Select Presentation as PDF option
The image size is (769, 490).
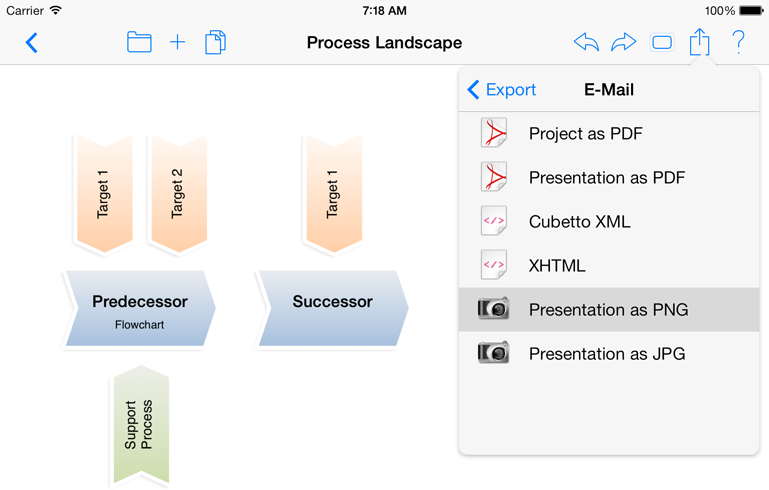coord(609,178)
